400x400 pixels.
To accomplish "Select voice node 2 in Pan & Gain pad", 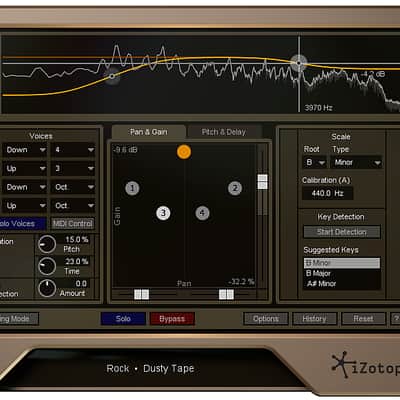I will (x=235, y=188).
